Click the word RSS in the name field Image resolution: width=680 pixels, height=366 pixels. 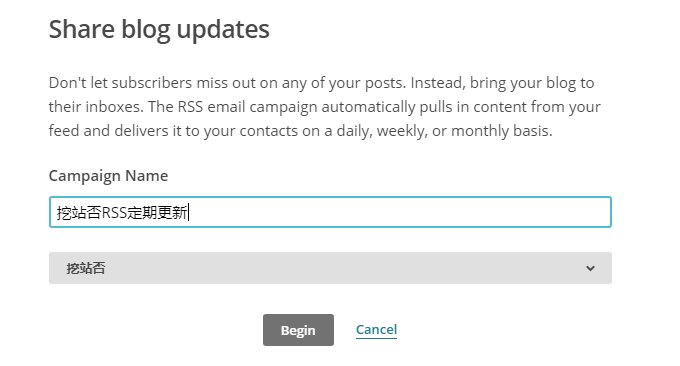(x=114, y=212)
